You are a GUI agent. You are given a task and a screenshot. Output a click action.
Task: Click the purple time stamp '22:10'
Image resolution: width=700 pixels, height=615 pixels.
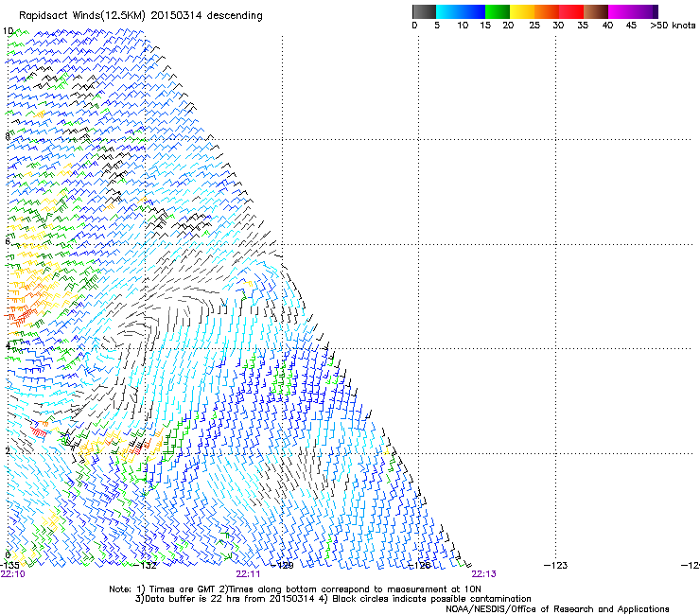click(13, 574)
